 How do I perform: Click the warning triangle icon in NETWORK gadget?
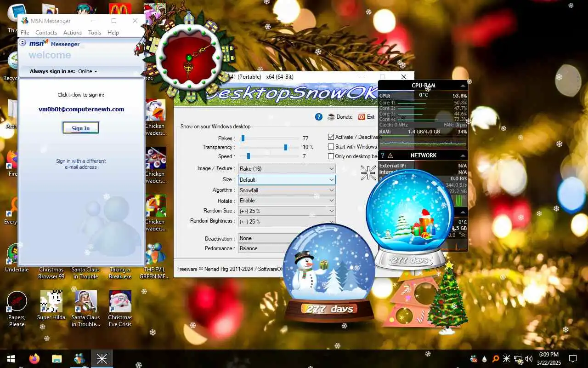[390, 155]
